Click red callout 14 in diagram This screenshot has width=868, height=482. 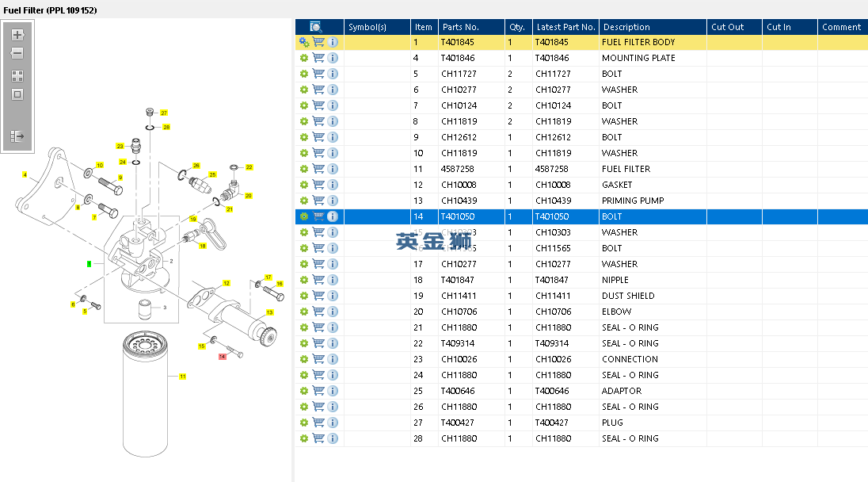point(223,357)
